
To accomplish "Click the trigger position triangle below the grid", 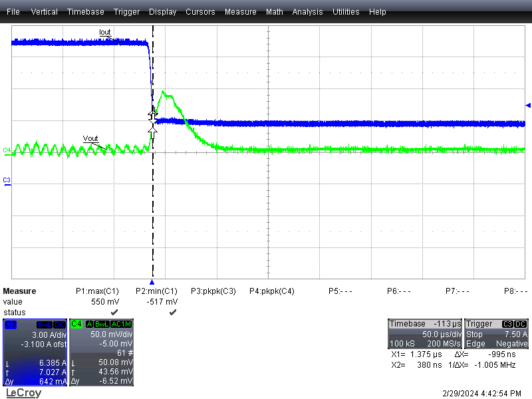I will [152, 281].
